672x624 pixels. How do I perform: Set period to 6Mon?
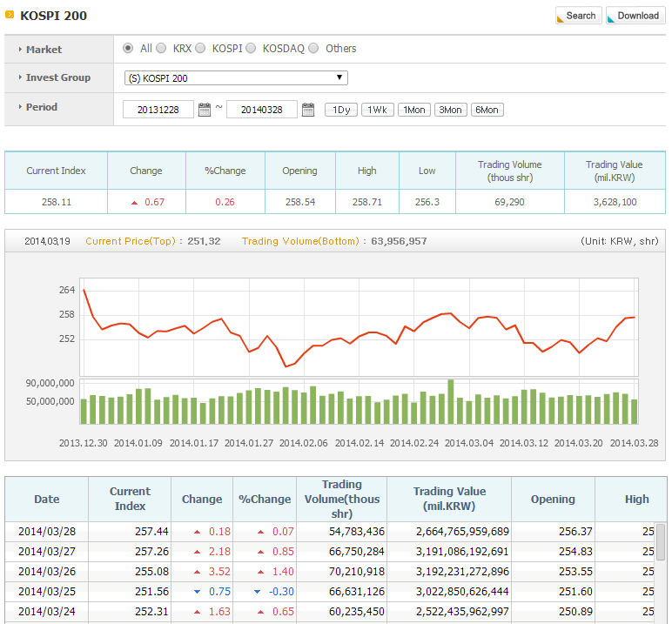[487, 110]
